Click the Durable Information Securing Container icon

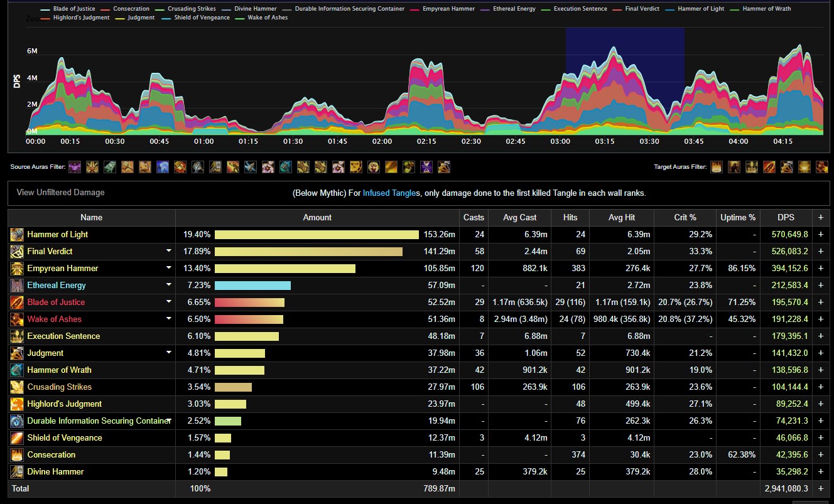click(x=17, y=421)
